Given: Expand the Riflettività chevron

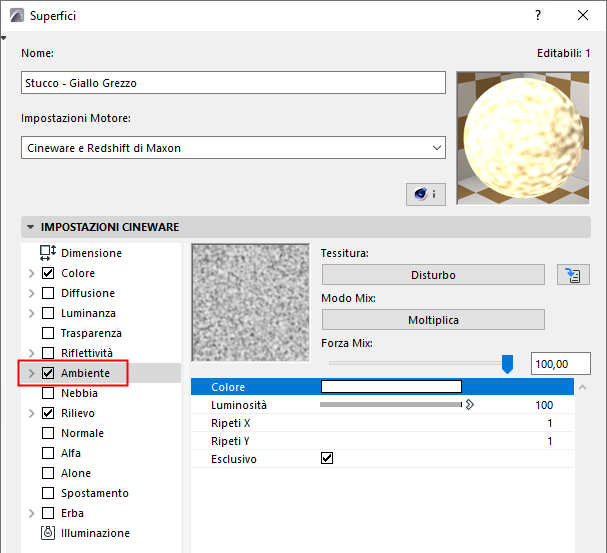Looking at the screenshot, I should coord(32,353).
